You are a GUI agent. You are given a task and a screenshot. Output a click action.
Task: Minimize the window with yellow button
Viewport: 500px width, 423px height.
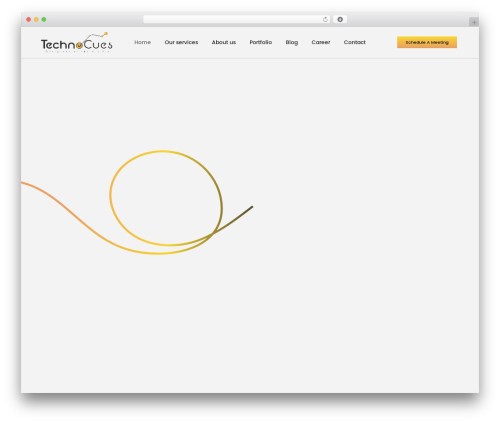(x=36, y=19)
